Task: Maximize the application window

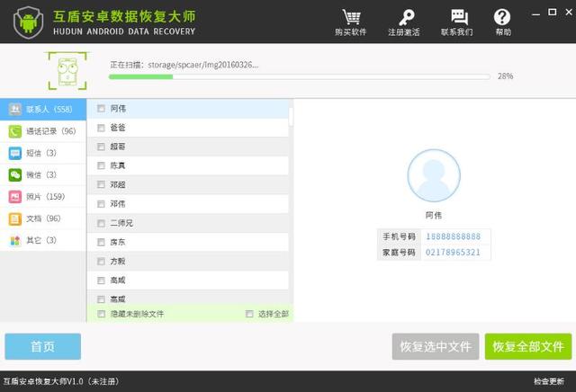Action: click(552, 12)
